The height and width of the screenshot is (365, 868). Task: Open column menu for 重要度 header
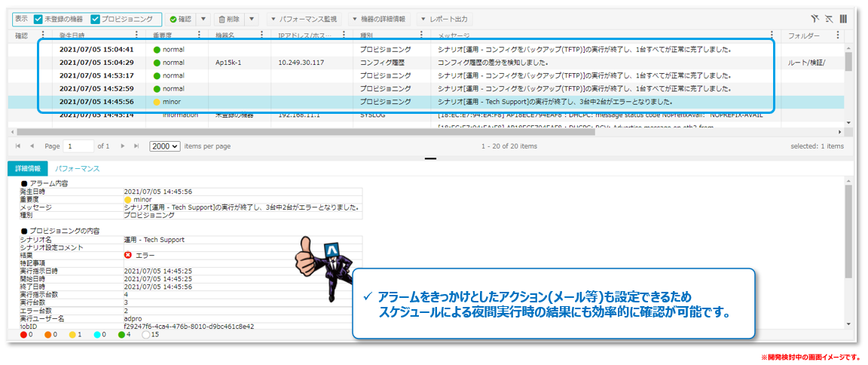click(x=199, y=35)
